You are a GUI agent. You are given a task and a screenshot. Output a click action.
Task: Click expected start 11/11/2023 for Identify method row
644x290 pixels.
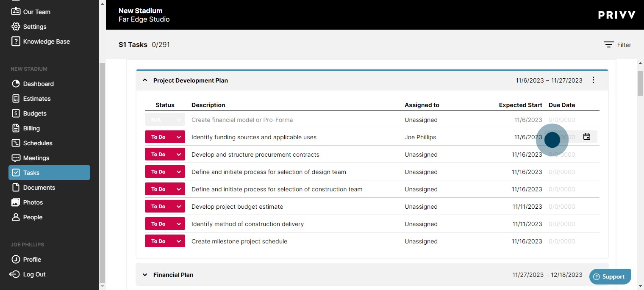point(527,224)
